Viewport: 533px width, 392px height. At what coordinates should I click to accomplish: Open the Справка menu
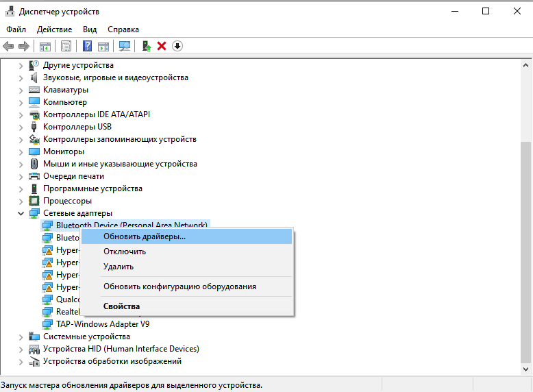[123, 29]
